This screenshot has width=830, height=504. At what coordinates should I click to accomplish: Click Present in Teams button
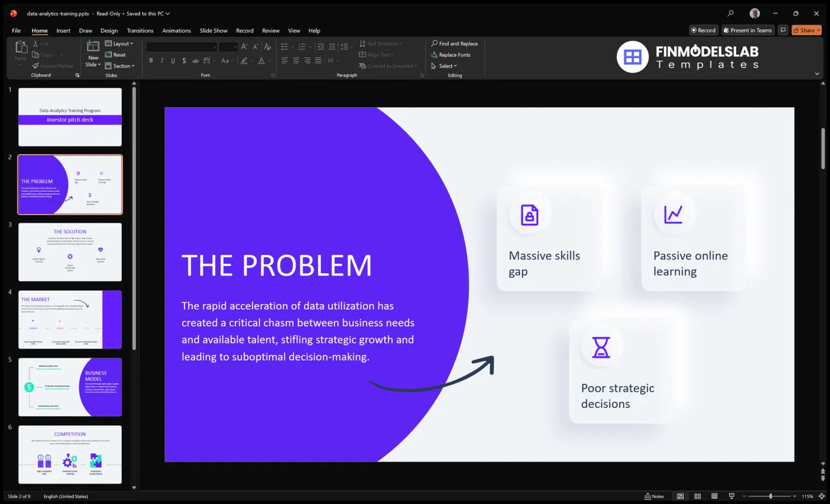click(748, 30)
